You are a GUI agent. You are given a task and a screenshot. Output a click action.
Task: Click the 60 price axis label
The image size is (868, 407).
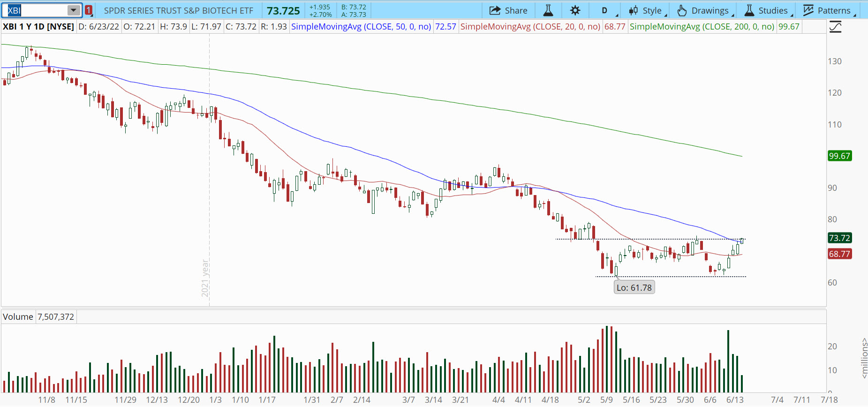(832, 283)
